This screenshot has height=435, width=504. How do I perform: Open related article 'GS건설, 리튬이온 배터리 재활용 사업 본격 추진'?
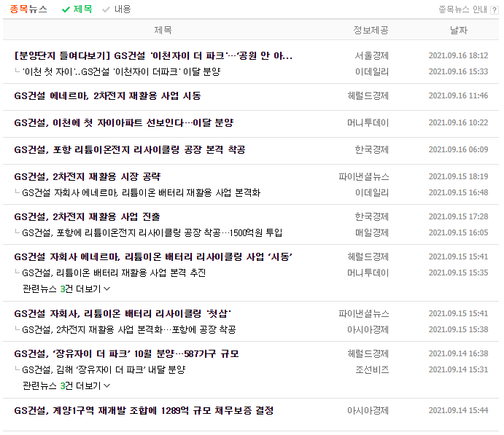pos(114,273)
